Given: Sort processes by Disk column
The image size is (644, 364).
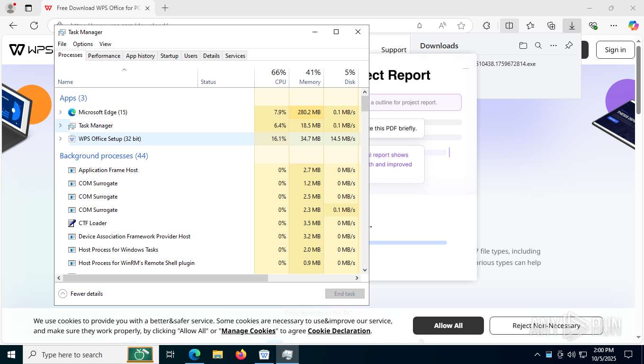Looking at the screenshot, I should [x=341, y=77].
